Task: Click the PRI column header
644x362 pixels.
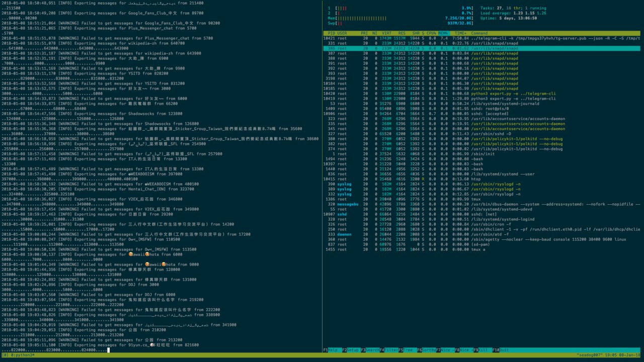Action: pyautogui.click(x=364, y=33)
